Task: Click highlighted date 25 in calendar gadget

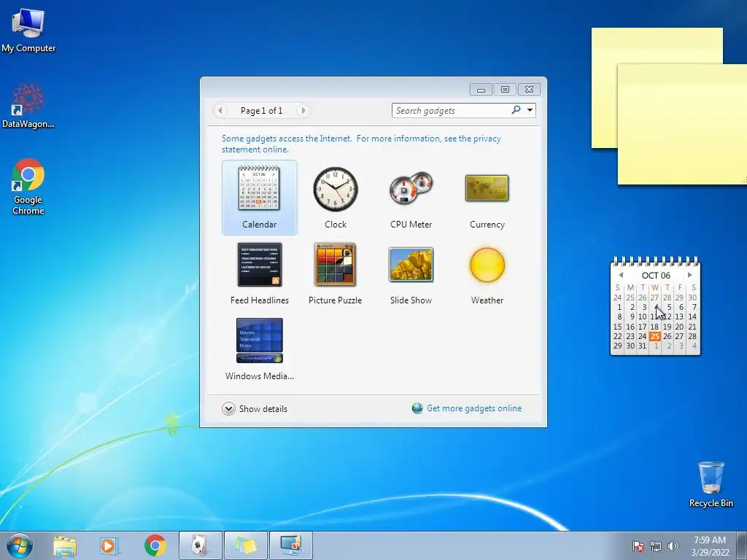Action: [655, 336]
